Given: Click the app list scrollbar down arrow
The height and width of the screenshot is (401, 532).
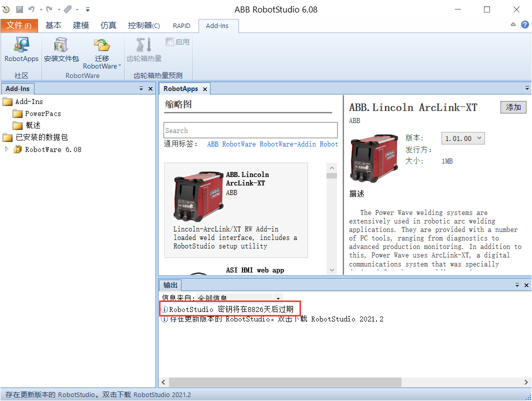Looking at the screenshot, I should click(332, 270).
